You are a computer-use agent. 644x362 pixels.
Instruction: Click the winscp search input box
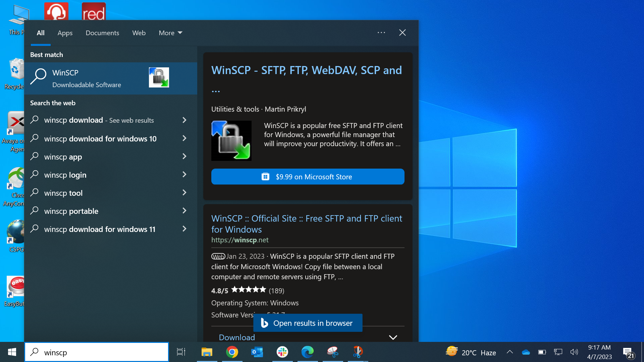coord(101,352)
